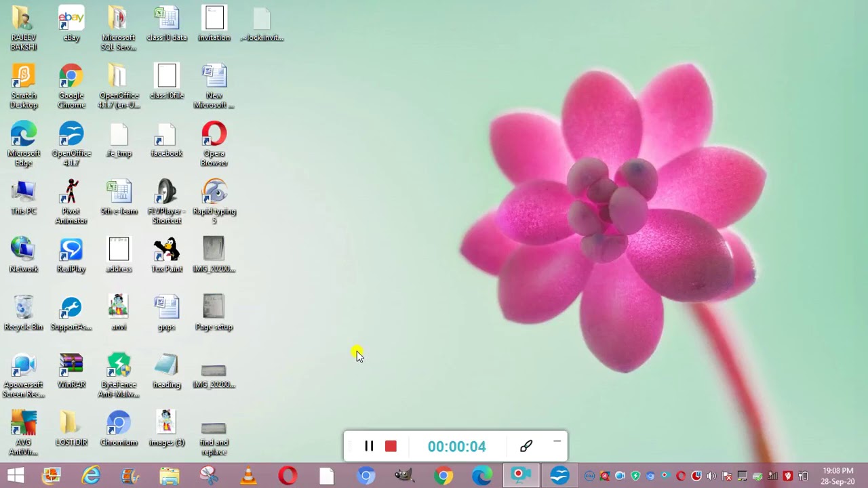
Task: Open Internet Explorer from the taskbar
Action: tap(91, 476)
